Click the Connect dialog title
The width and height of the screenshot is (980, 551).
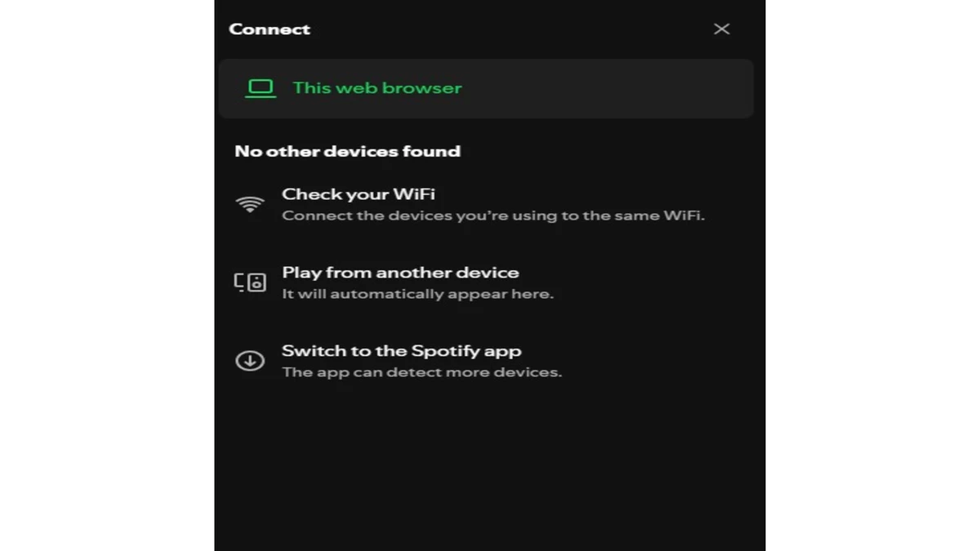pos(269,29)
